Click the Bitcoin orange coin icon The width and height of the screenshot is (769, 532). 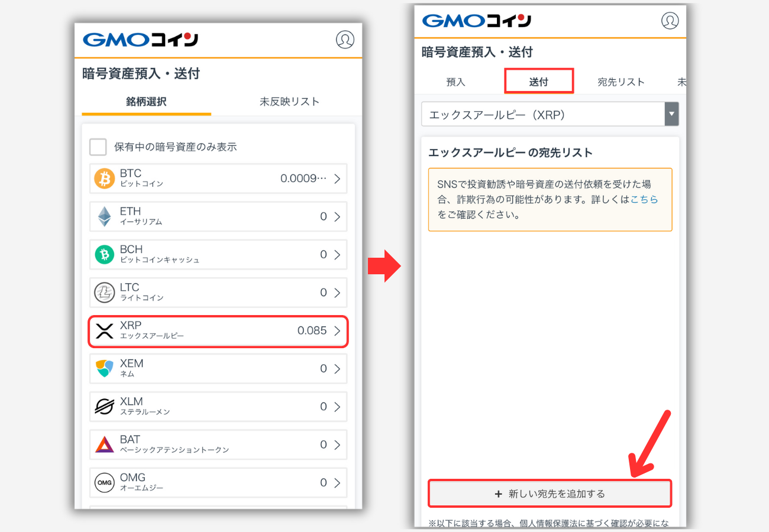click(x=104, y=179)
